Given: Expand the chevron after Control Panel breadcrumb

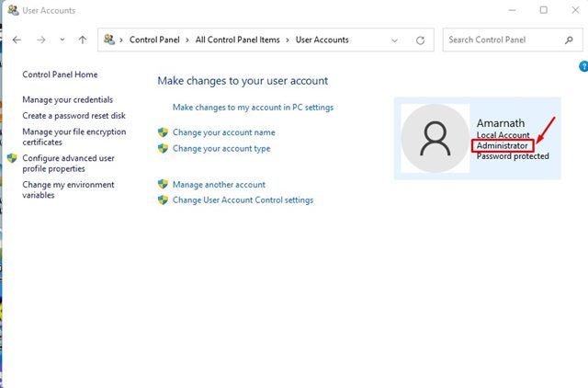Looking at the screenshot, I should (x=187, y=40).
